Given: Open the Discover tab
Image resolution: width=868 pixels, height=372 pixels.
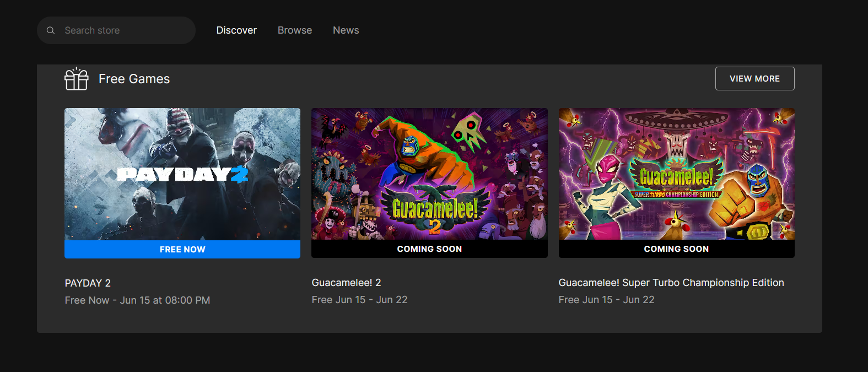Looking at the screenshot, I should (x=236, y=30).
